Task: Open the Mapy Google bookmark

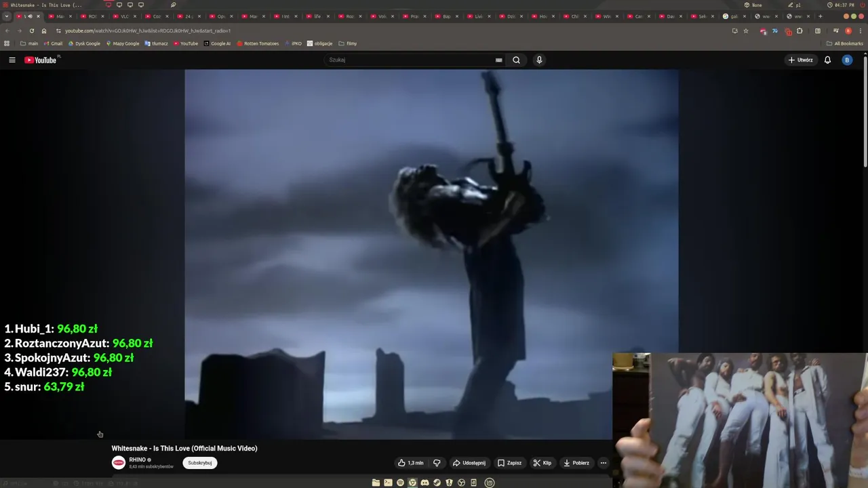Action: 123,43
